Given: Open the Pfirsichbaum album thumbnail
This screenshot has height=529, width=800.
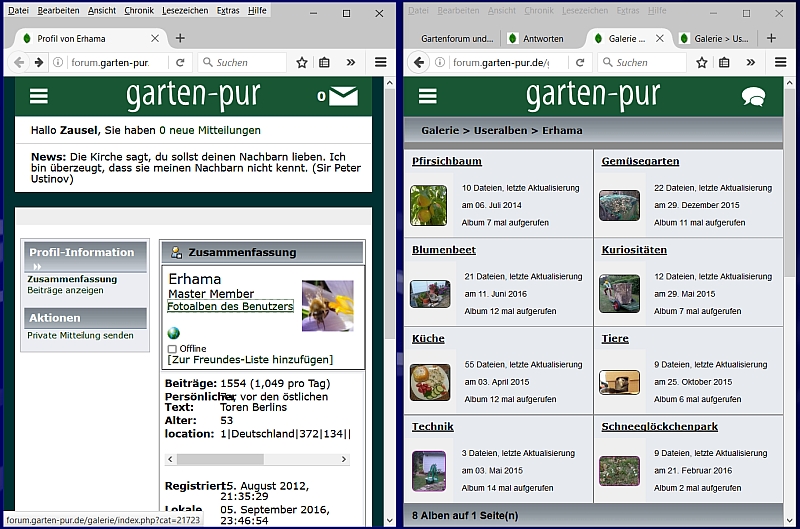Looking at the screenshot, I should [x=428, y=205].
